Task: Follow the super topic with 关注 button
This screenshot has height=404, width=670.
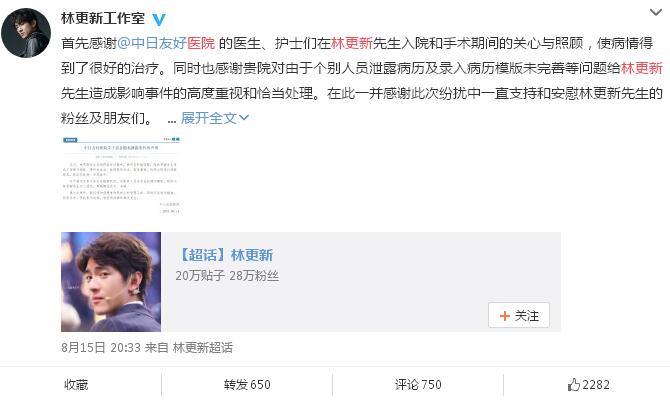Action: pos(519,316)
